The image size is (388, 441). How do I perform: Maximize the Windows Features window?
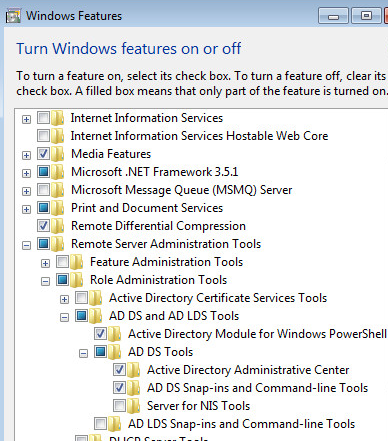click(x=366, y=16)
